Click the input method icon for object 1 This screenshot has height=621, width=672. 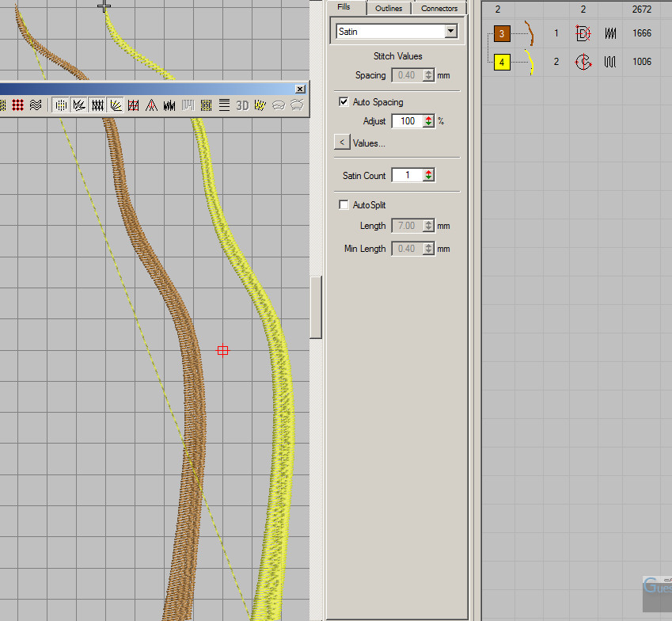[x=583, y=33]
